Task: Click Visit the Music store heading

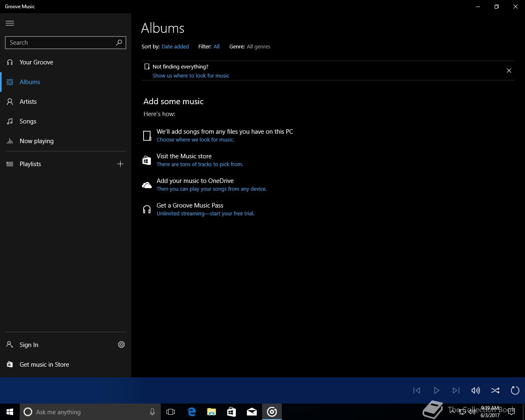Action: click(184, 156)
